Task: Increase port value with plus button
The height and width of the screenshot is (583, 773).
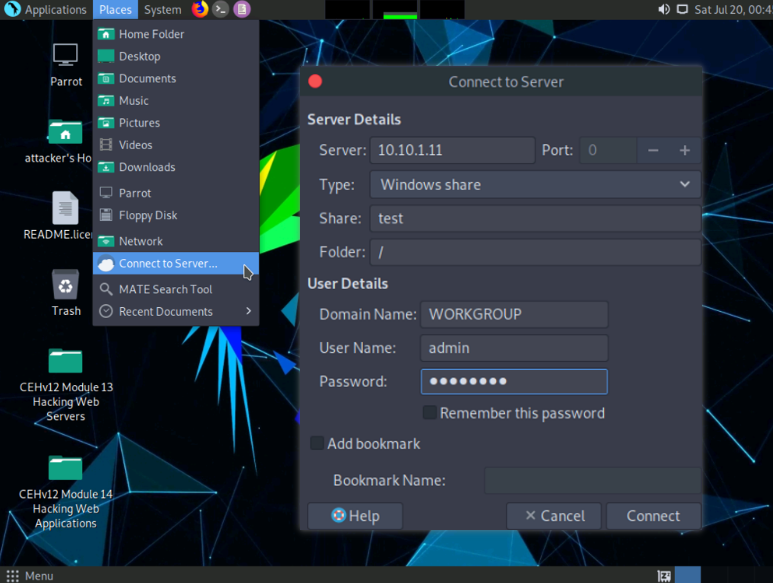Action: pyautogui.click(x=685, y=150)
